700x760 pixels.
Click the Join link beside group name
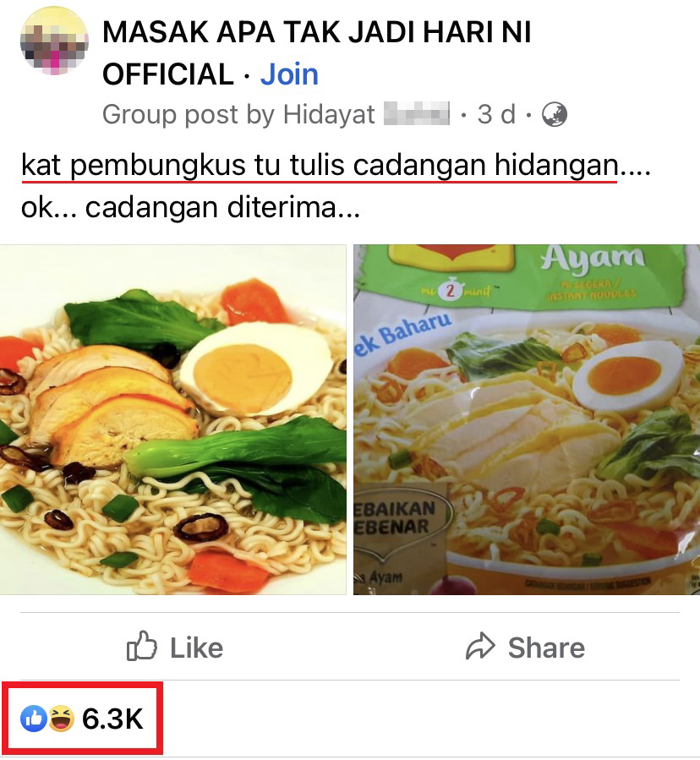[289, 74]
